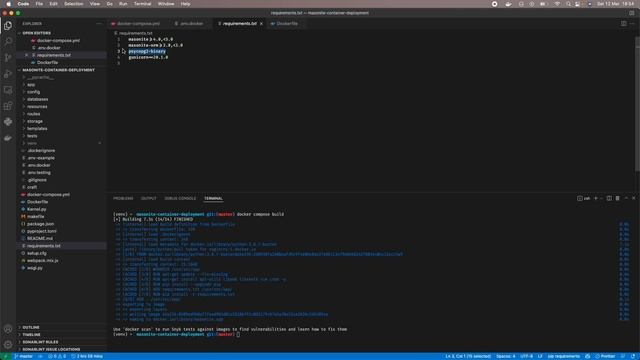Open remote window indicator in status bar
This screenshot has height=360, width=640.
(x=5, y=356)
